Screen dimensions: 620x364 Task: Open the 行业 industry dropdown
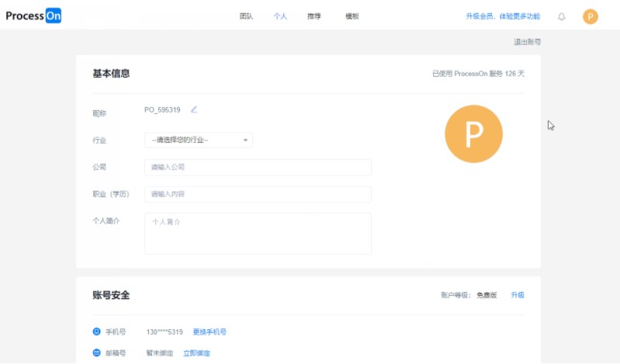click(199, 140)
